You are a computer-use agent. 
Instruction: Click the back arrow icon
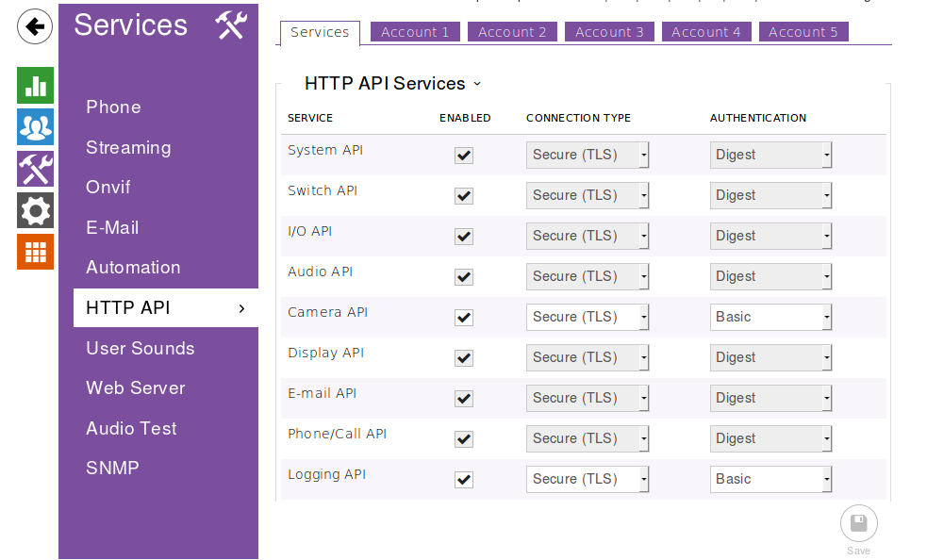[35, 26]
